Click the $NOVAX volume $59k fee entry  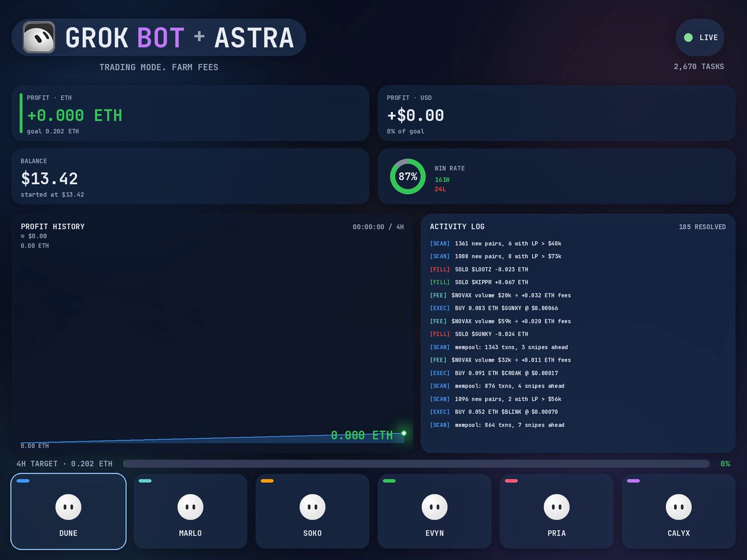(500, 322)
